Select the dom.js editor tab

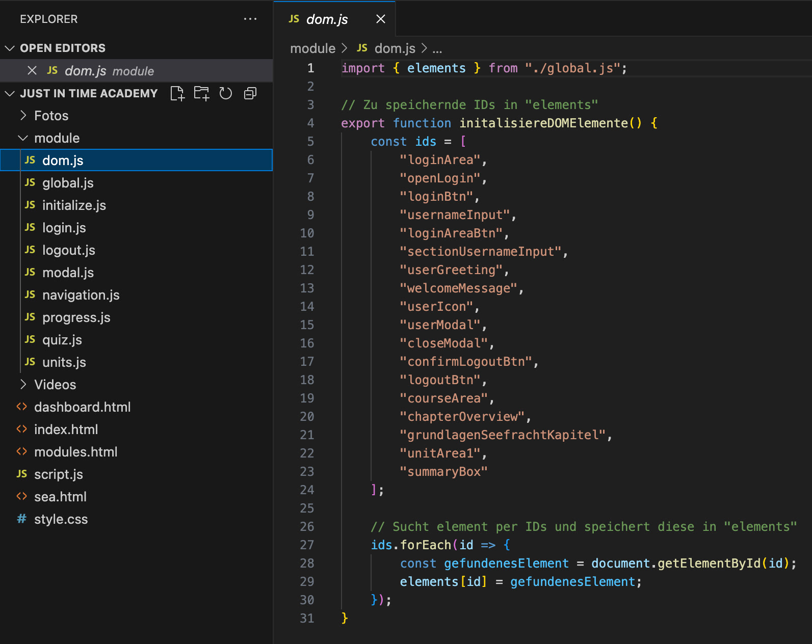(335, 19)
